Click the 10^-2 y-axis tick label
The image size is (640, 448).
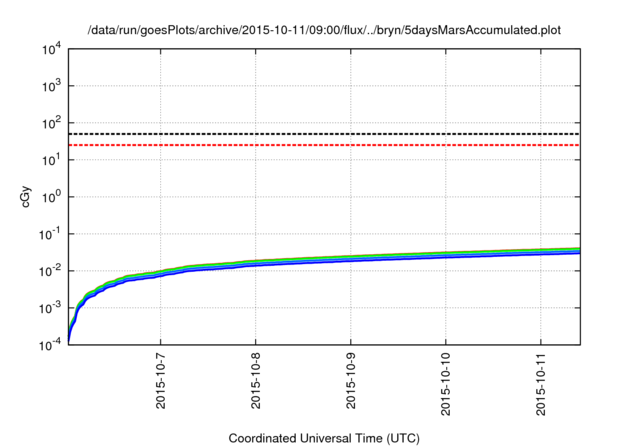tap(50, 271)
